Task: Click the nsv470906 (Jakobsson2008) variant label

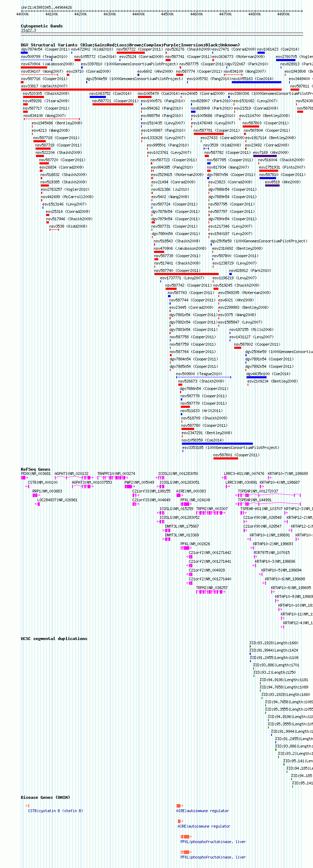Action: [x=180, y=248]
